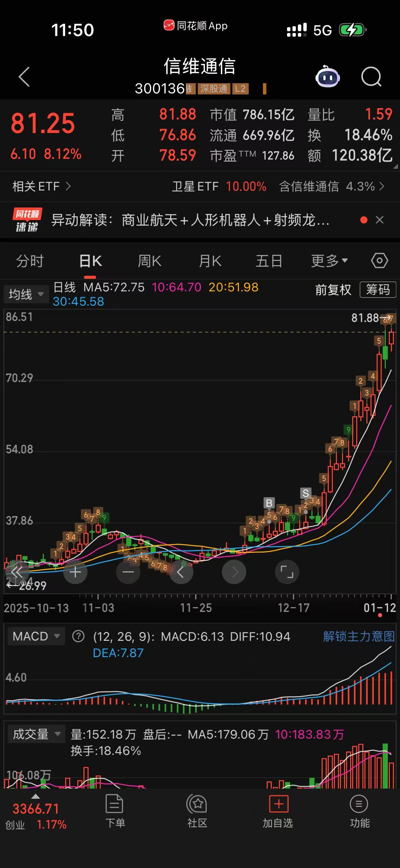Expand the 更多 period options
The height and width of the screenshot is (868, 400).
(x=329, y=261)
